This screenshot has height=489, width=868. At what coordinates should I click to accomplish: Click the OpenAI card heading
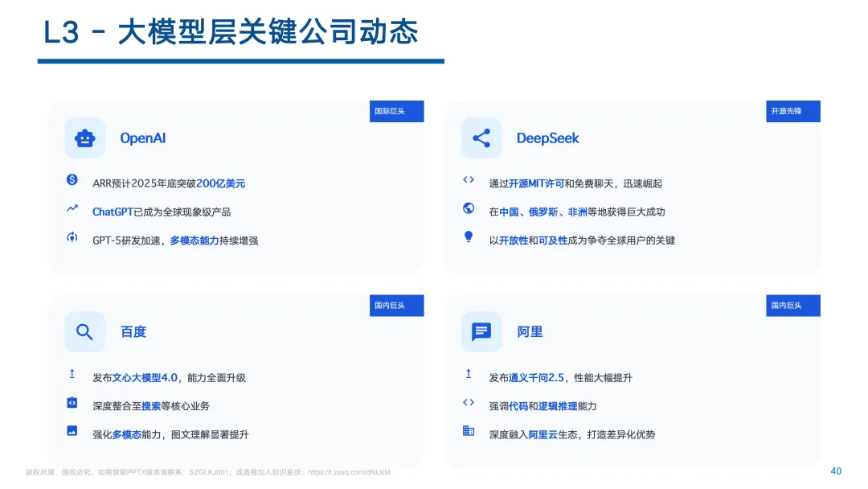point(143,138)
